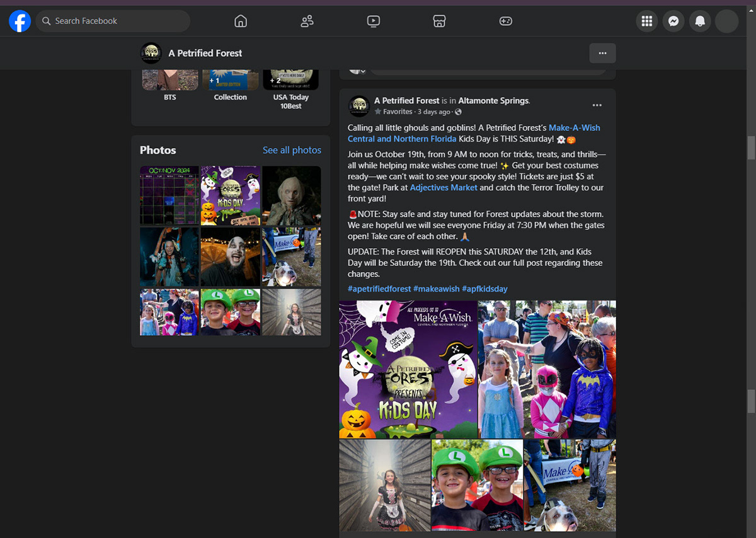Screen dimensions: 756x538
Task: Open the account profile avatar
Action: click(x=726, y=21)
